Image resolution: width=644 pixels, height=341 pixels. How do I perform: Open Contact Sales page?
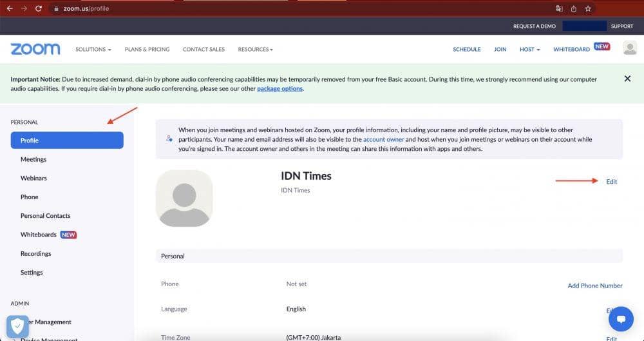click(x=204, y=50)
